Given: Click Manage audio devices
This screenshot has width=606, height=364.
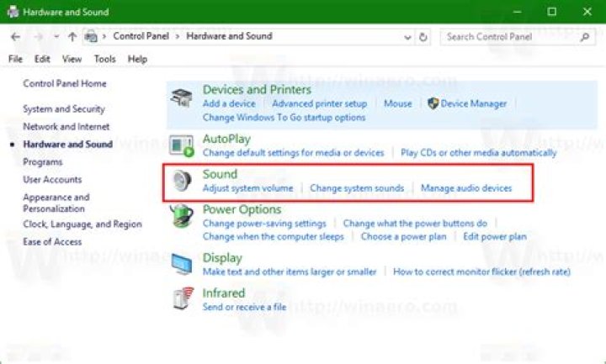Looking at the screenshot, I should (x=466, y=188).
